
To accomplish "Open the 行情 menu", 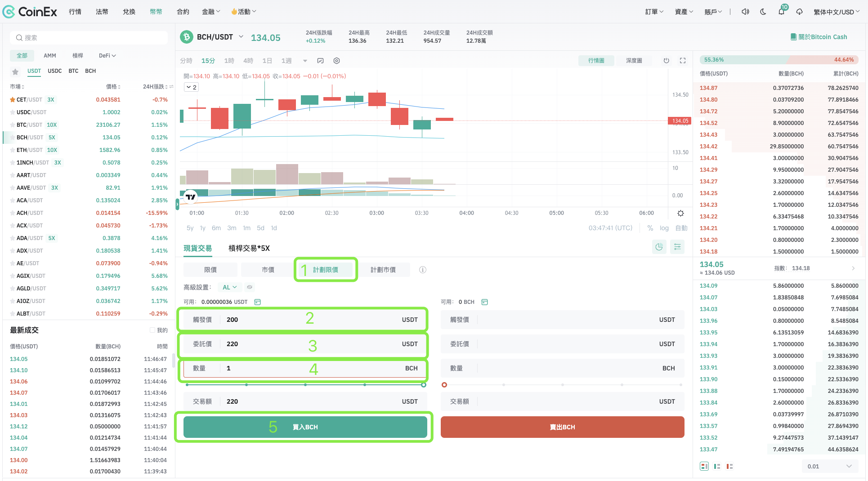I will (75, 12).
